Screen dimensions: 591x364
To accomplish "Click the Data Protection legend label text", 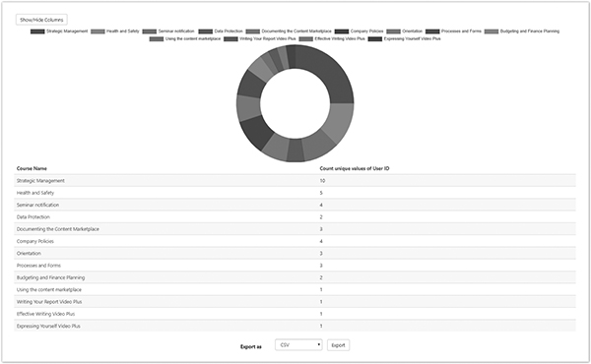I will point(229,31).
